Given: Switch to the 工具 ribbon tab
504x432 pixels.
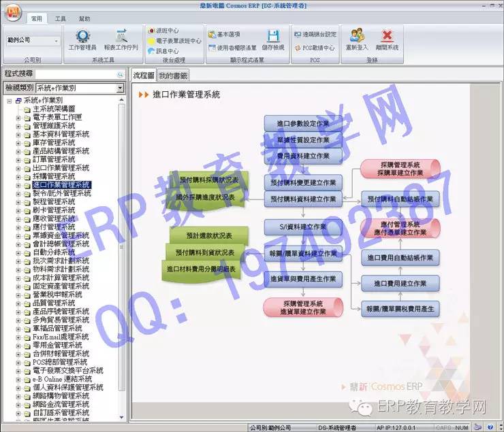Looking at the screenshot, I should (61, 19).
